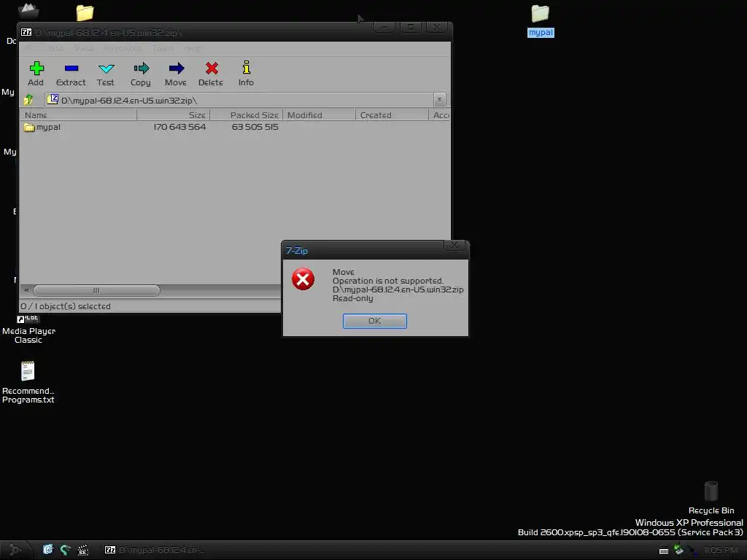The image size is (747, 560).
Task: Click the 7-Zip taskbar window button
Action: pyautogui.click(x=155, y=550)
